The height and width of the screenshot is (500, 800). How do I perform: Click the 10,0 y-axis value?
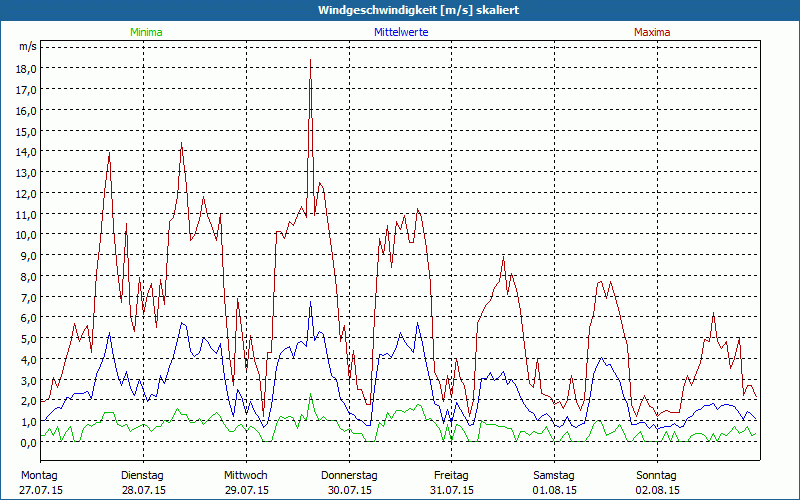pos(27,235)
